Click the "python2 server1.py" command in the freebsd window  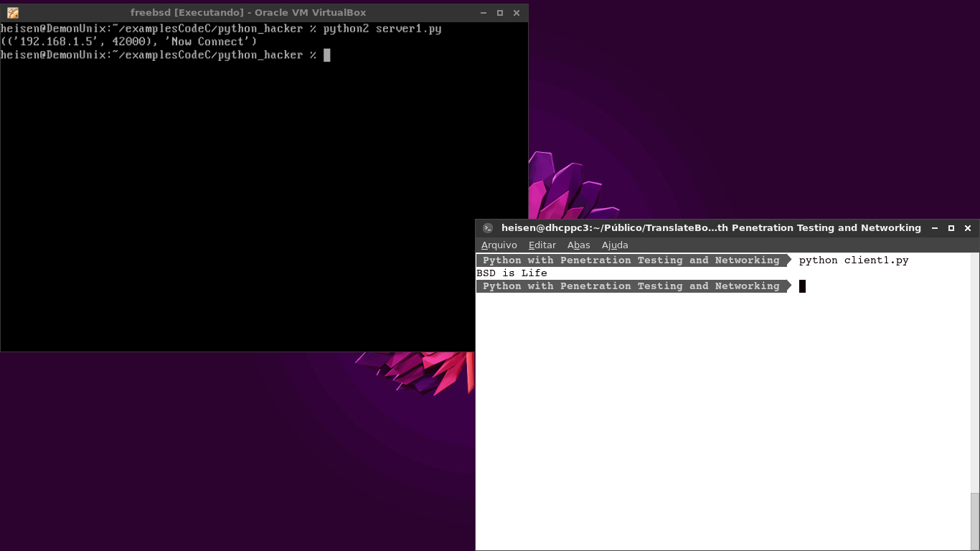(x=382, y=29)
